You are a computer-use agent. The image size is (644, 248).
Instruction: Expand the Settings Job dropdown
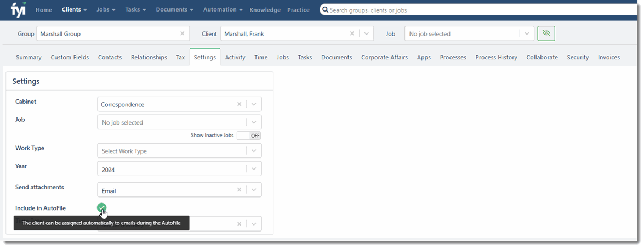tap(254, 122)
